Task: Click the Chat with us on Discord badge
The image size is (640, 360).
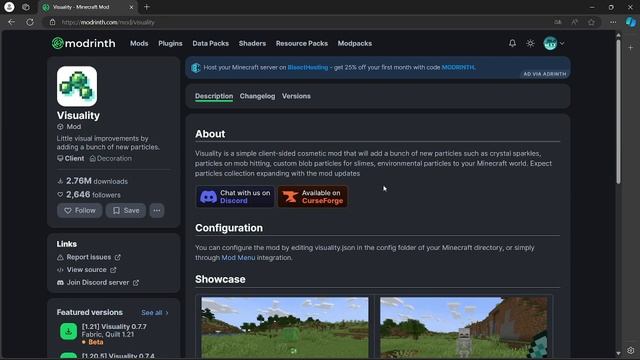Action: [235, 197]
